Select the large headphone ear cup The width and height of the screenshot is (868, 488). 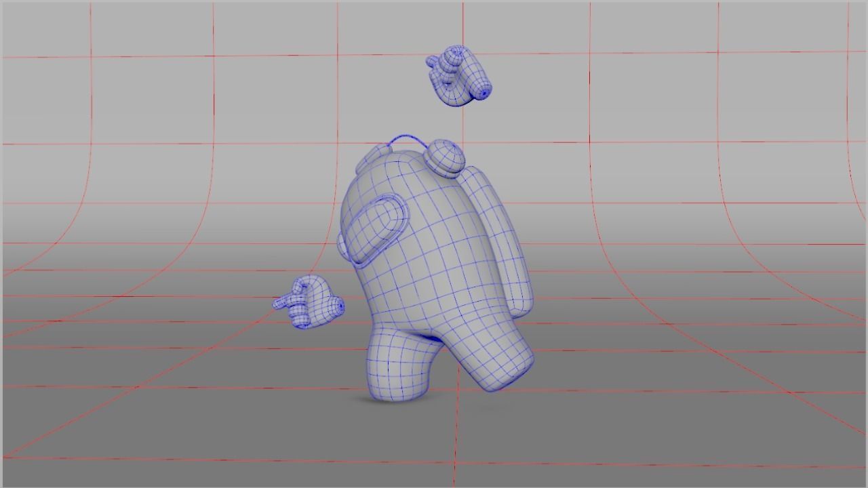point(444,157)
